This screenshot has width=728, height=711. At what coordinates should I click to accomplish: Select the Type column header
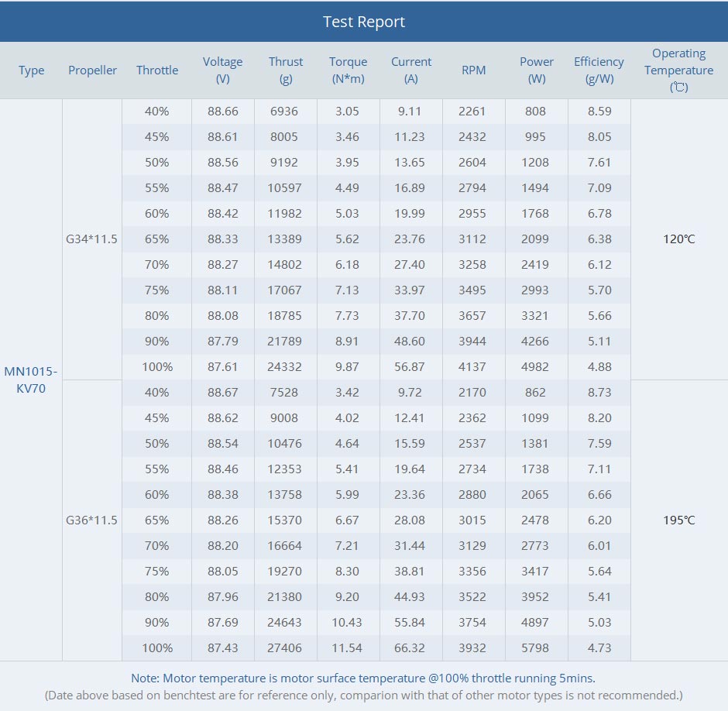pyautogui.click(x=31, y=70)
